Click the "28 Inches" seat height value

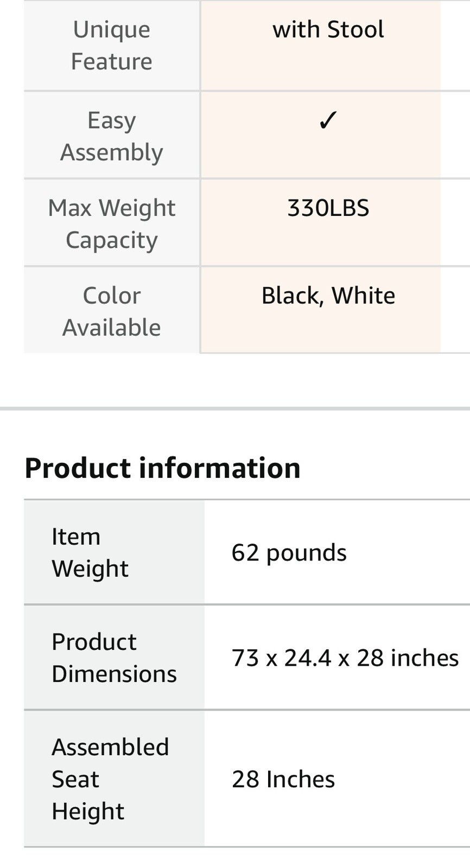[283, 780]
